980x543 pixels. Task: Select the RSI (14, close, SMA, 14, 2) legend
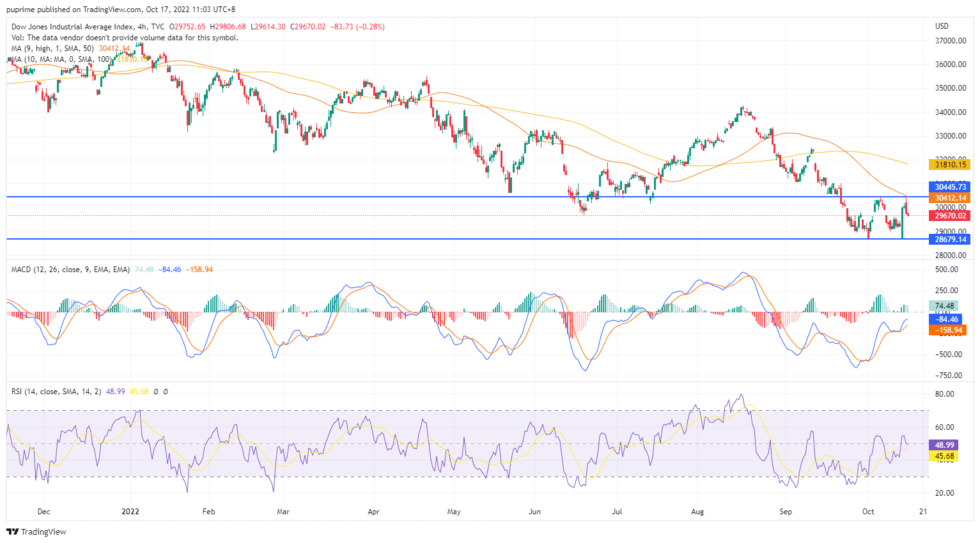coord(56,392)
